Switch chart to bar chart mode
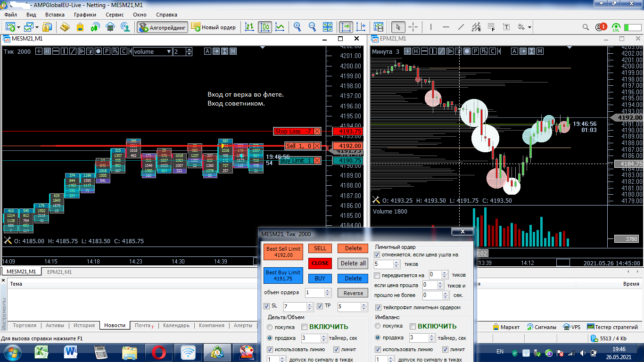The image size is (644, 362). [249, 27]
